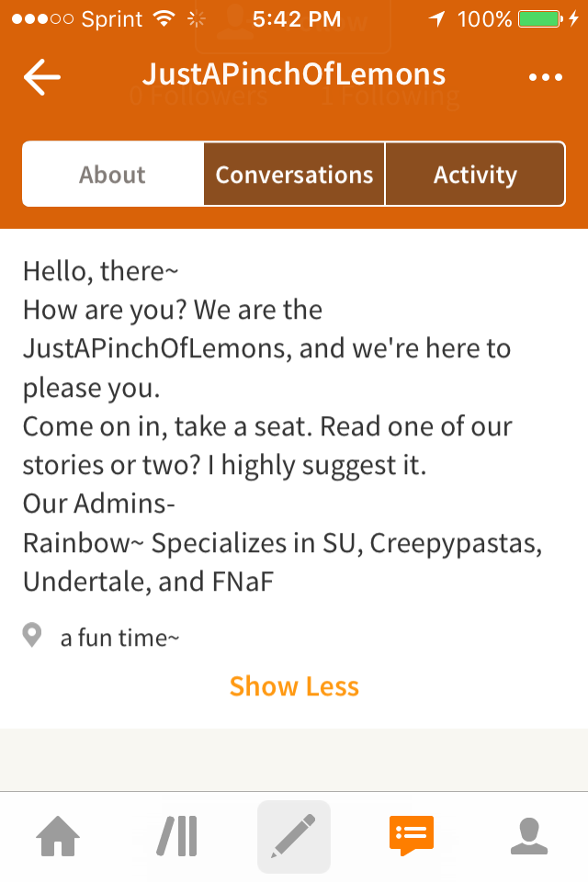Tap the "a fun time~" location text

[x=119, y=637]
